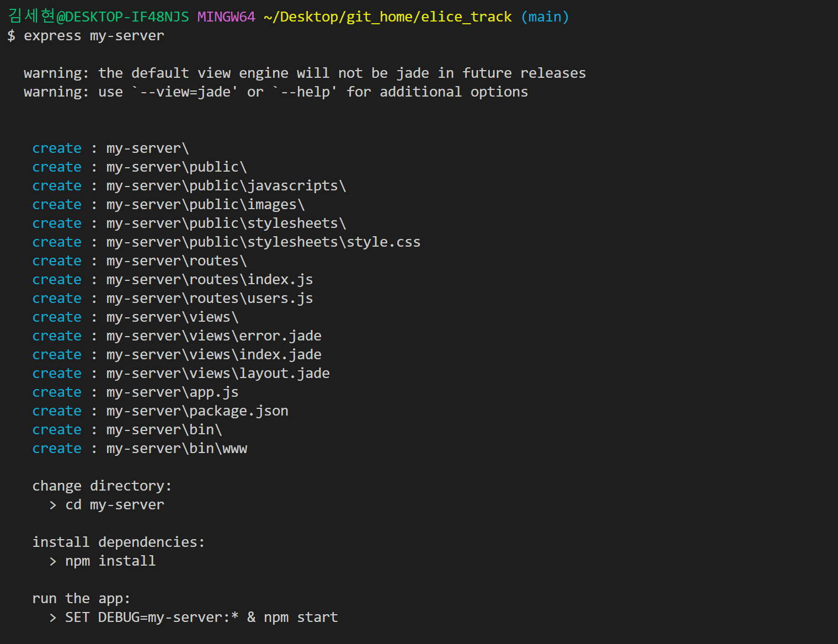Image resolution: width=838 pixels, height=644 pixels.
Task: Click the line 'my-server\package.json'
Action: point(198,411)
